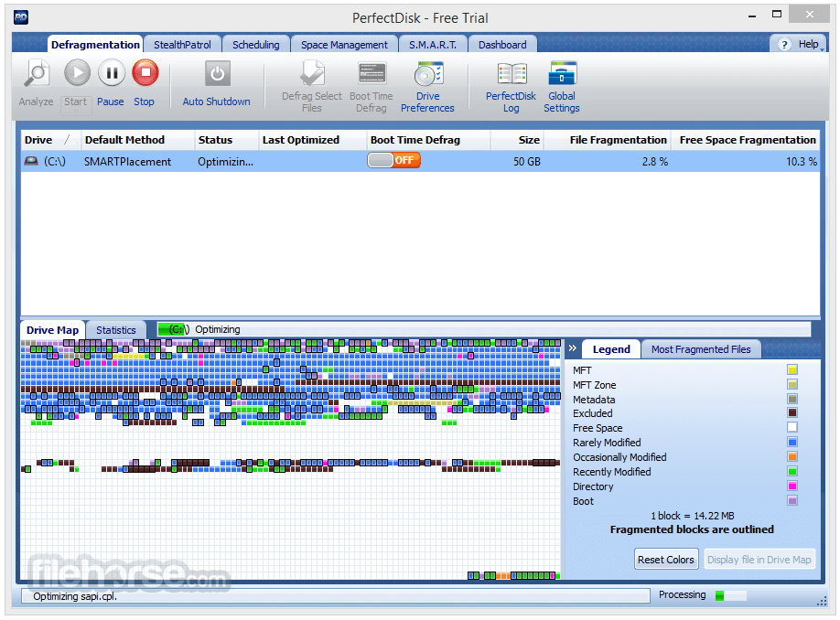This screenshot has width=840, height=620.
Task: Click the Free Space white swatch
Action: (x=792, y=427)
